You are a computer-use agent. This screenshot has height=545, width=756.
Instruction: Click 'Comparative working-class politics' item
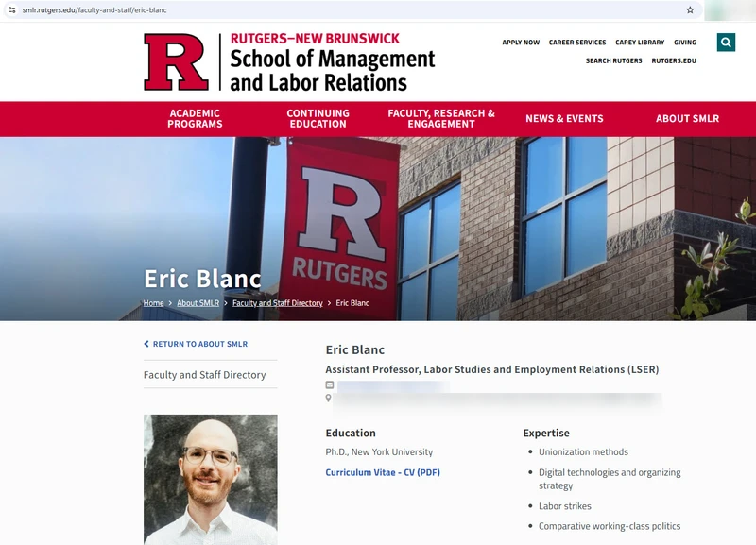click(610, 526)
